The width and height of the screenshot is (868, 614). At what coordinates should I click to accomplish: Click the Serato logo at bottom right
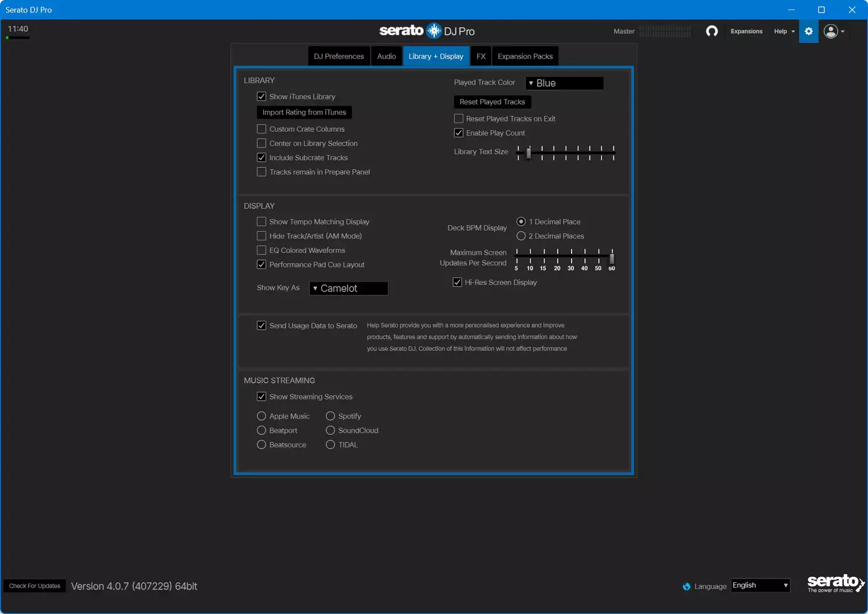coord(835,583)
